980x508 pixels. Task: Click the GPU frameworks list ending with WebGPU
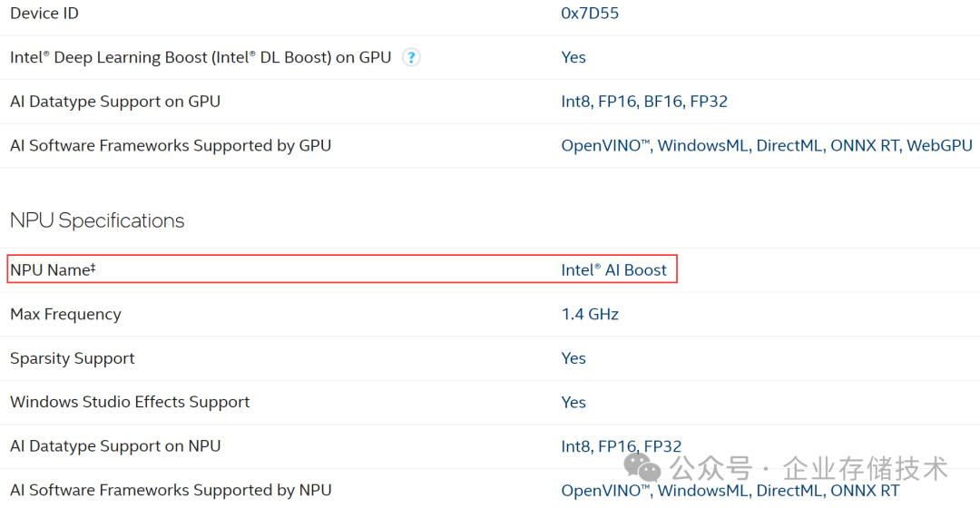[767, 145]
